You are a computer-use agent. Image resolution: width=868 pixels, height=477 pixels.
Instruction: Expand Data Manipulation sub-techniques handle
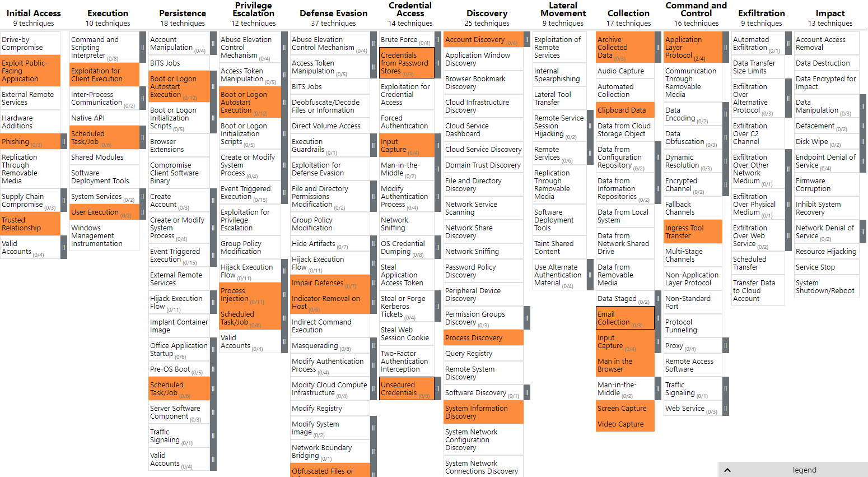pos(863,106)
